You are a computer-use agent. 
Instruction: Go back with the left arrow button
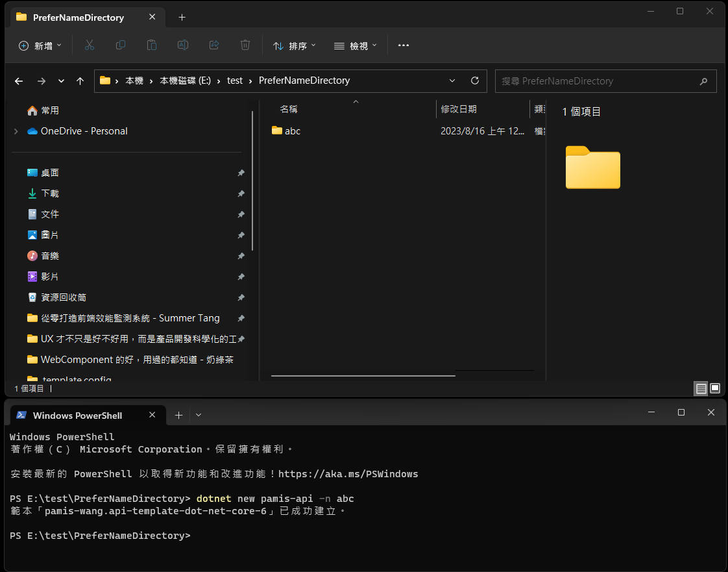pyautogui.click(x=19, y=81)
